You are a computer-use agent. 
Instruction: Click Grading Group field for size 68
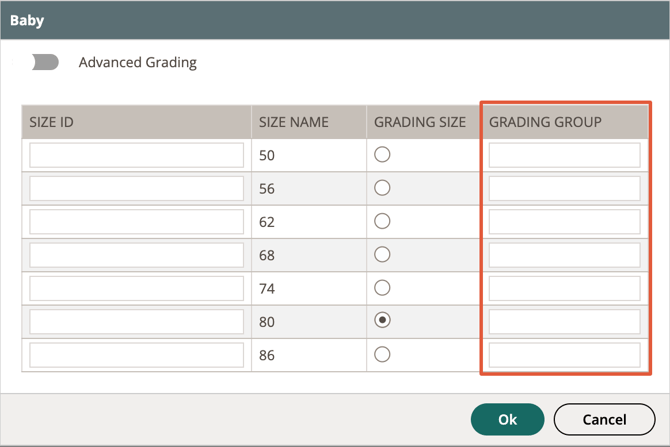click(564, 255)
